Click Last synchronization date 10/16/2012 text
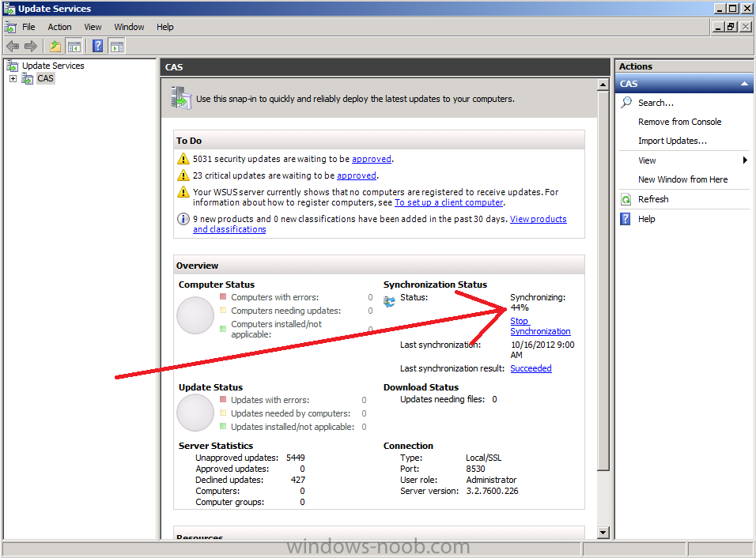 click(x=542, y=350)
